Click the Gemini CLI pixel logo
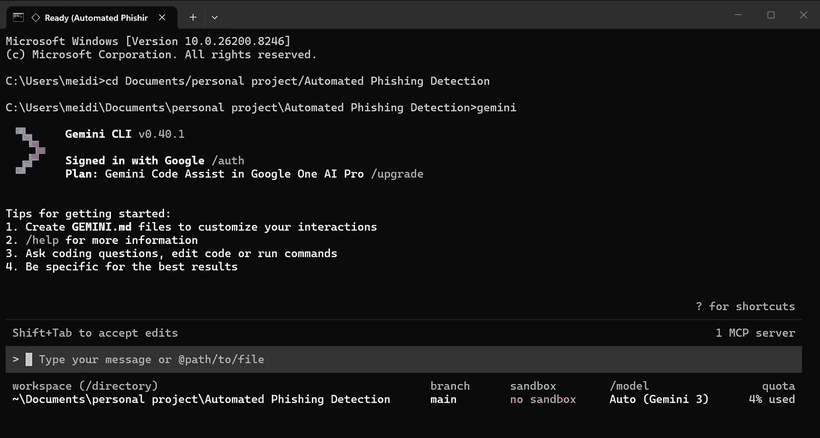Screen dimensions: 820x438 point(30,151)
